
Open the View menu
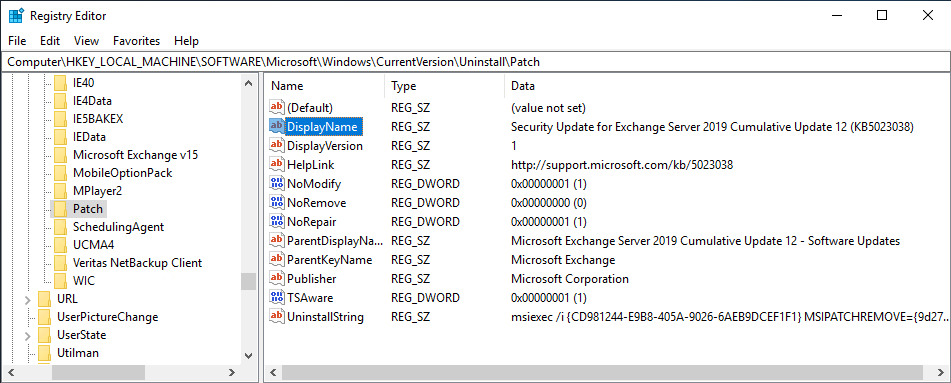tap(86, 41)
